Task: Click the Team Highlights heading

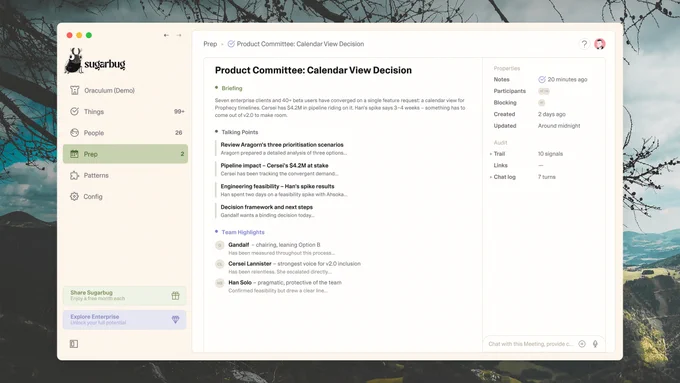Action: 243,232
